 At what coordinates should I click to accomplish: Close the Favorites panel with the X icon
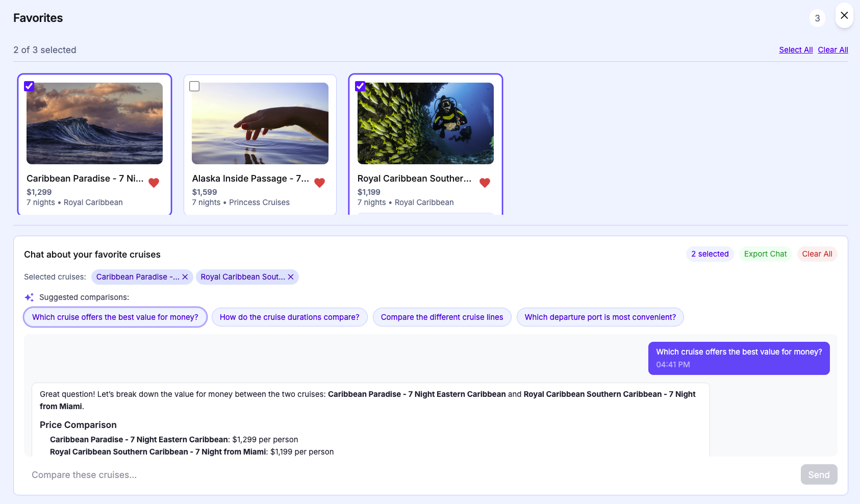point(844,15)
